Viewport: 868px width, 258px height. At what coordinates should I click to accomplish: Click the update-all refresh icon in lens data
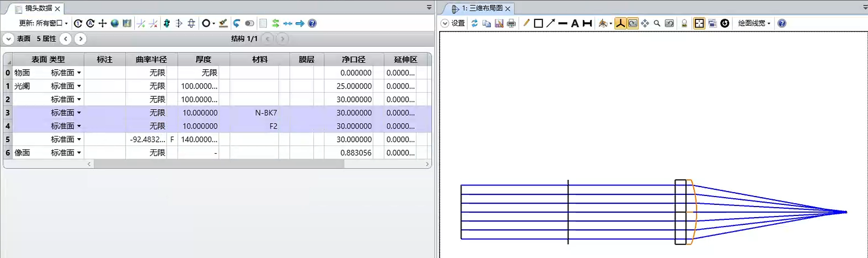click(x=90, y=23)
